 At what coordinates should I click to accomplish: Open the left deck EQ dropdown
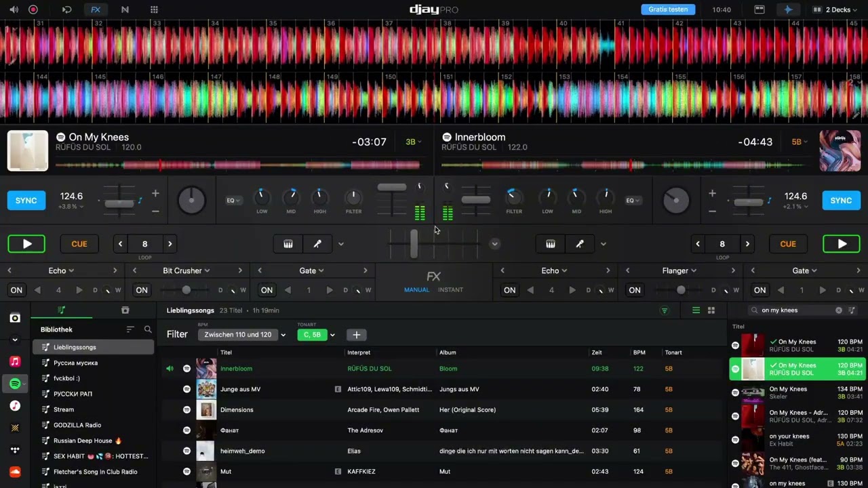pos(233,200)
